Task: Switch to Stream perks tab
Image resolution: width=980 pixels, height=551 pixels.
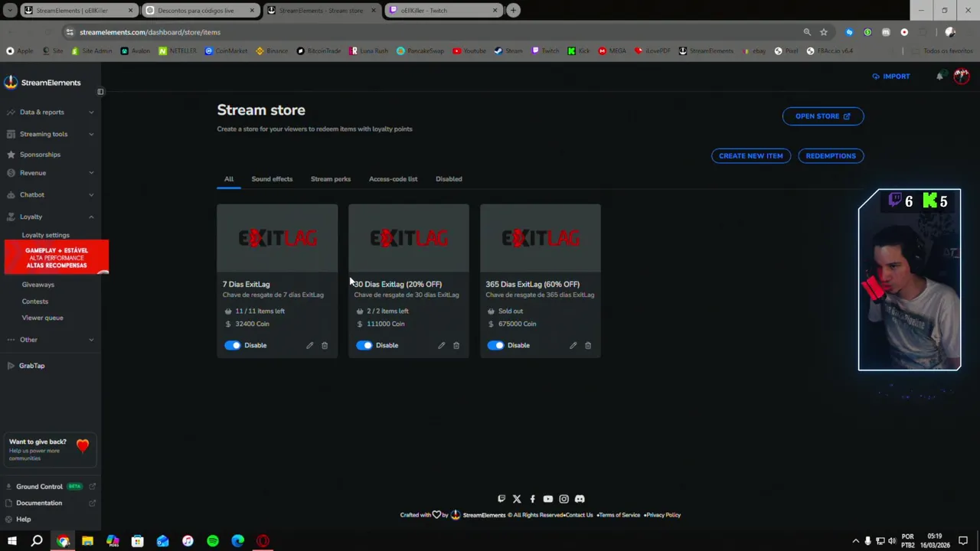Action: click(x=331, y=179)
